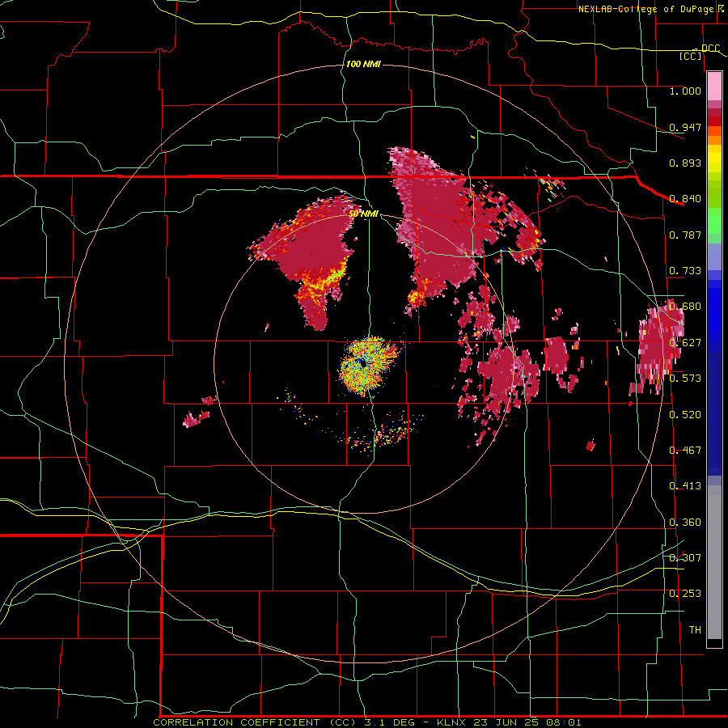Select the 0.413 scale value
728x728 pixels.
[685, 486]
